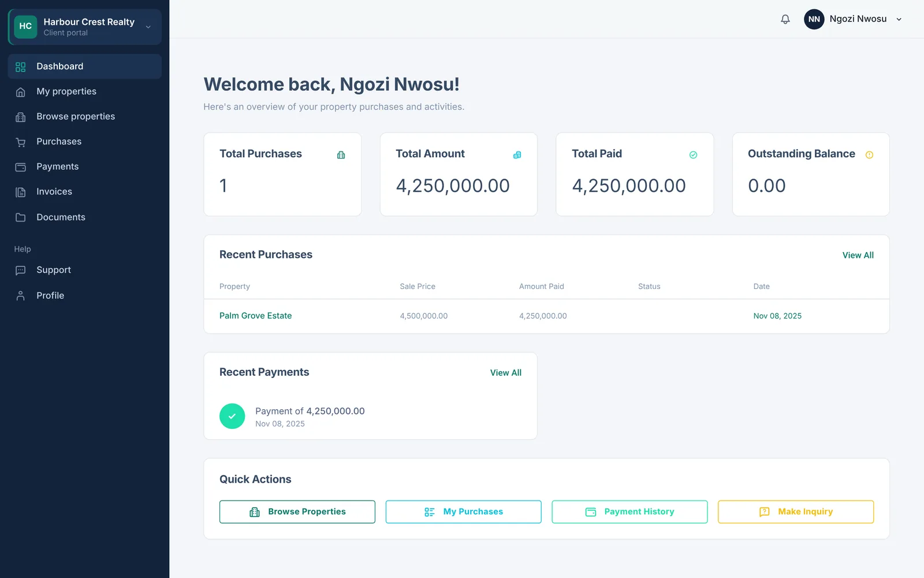Click the Make Inquiry button

(x=796, y=512)
